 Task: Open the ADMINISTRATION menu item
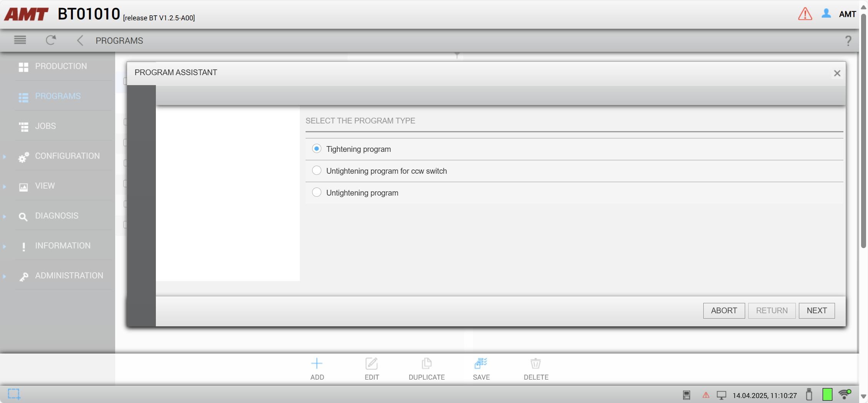(x=69, y=276)
